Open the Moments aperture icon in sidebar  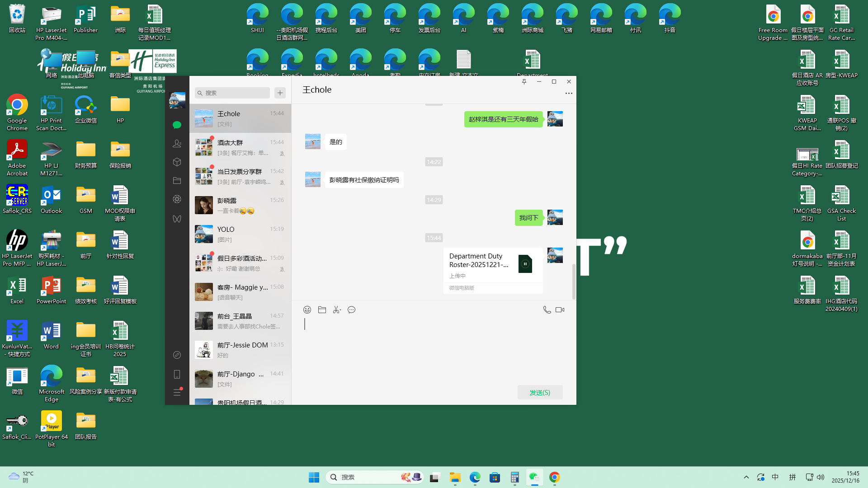(177, 199)
